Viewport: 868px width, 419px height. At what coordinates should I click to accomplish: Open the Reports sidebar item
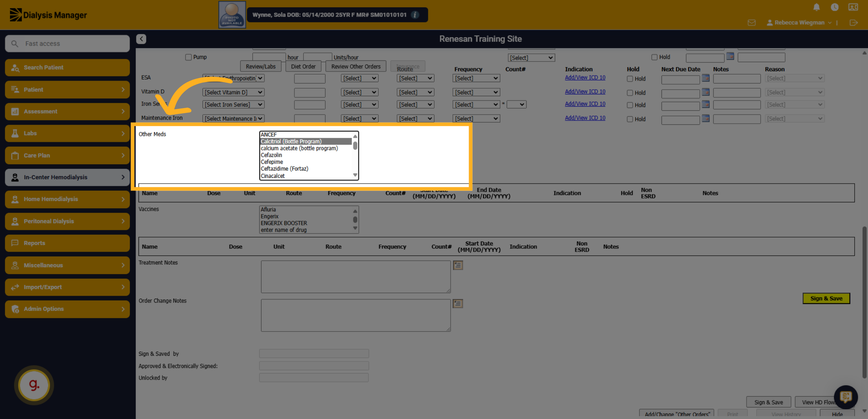point(67,243)
